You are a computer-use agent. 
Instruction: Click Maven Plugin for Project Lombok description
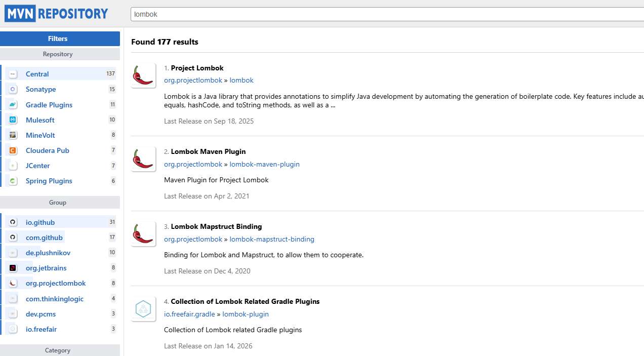pyautogui.click(x=216, y=180)
